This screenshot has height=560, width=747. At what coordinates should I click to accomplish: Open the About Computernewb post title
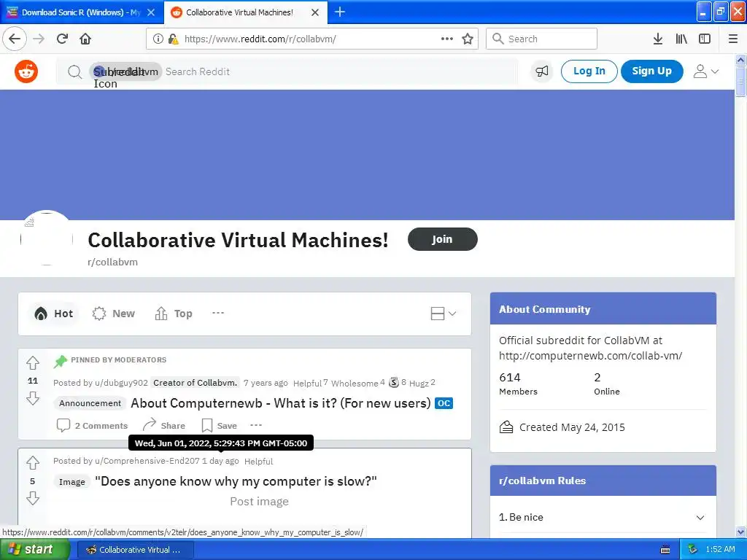click(x=281, y=403)
